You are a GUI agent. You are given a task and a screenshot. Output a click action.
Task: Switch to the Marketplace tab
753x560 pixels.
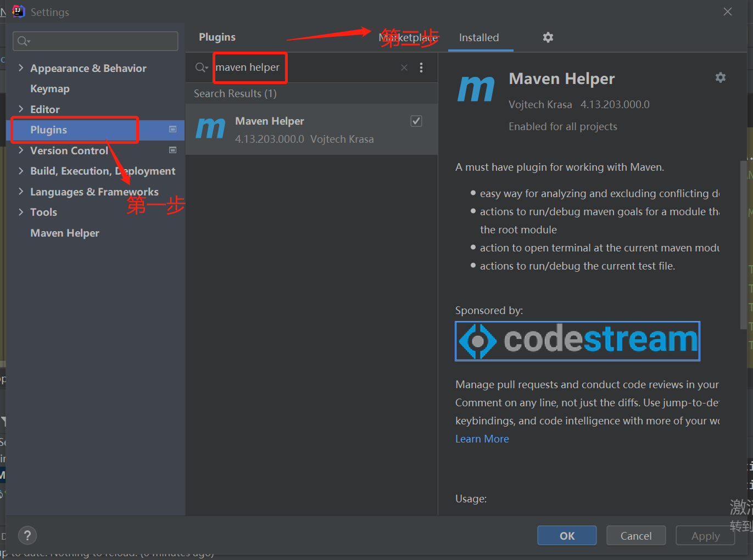pyautogui.click(x=408, y=37)
